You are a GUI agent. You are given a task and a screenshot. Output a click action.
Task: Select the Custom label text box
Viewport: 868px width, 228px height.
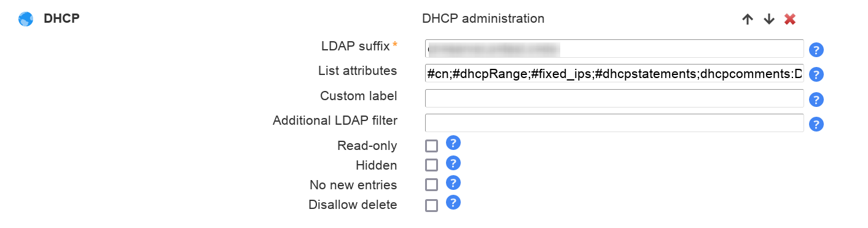[x=614, y=98]
